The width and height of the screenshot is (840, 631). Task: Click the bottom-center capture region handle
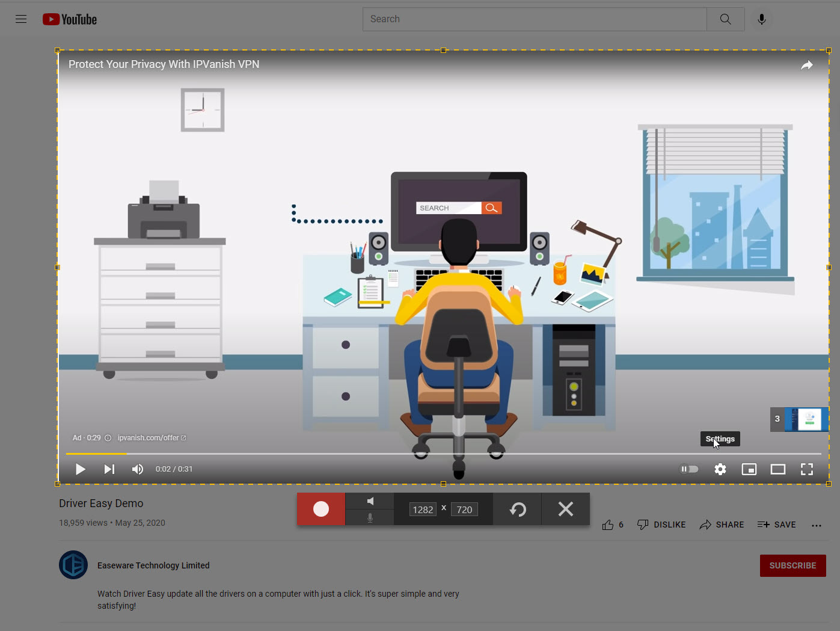coord(443,484)
